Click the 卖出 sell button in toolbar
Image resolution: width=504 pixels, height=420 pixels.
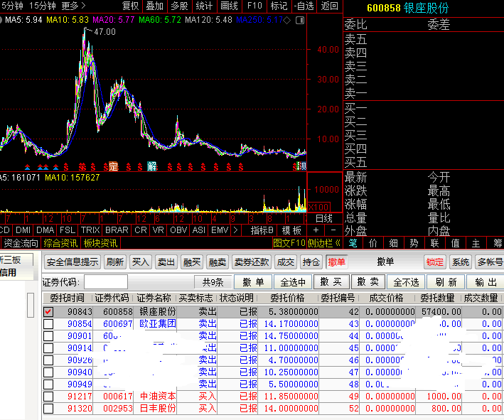pyautogui.click(x=166, y=262)
